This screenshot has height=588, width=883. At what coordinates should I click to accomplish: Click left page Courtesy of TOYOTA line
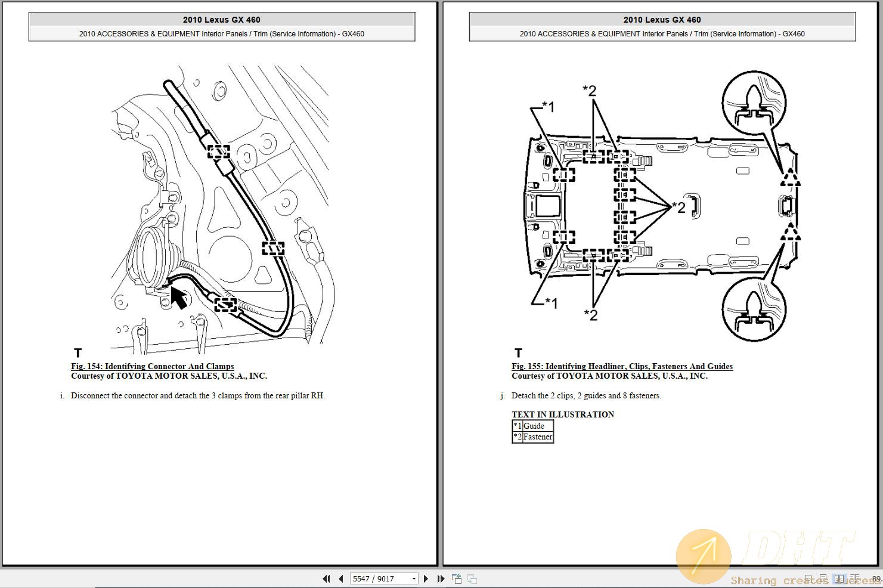click(169, 376)
